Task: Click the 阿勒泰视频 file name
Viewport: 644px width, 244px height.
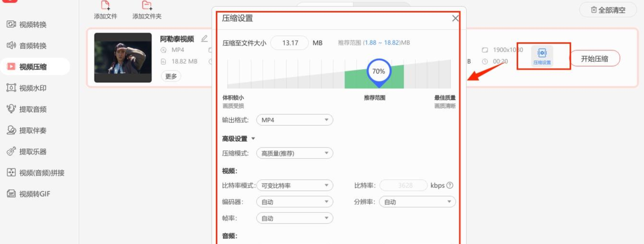Action: (177, 39)
